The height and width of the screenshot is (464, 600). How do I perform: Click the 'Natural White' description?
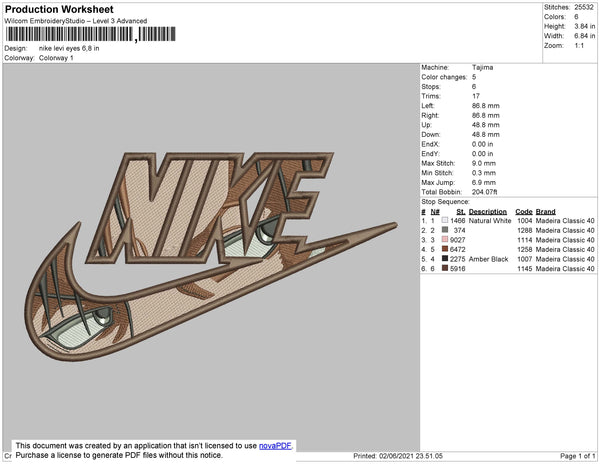coord(490,221)
